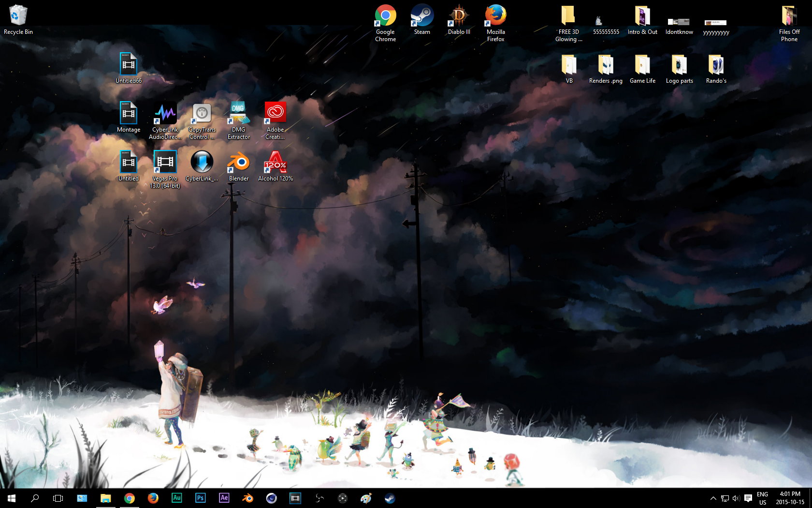Open the ENG US language selector
Viewport: 812px width, 508px height.
[762, 498]
